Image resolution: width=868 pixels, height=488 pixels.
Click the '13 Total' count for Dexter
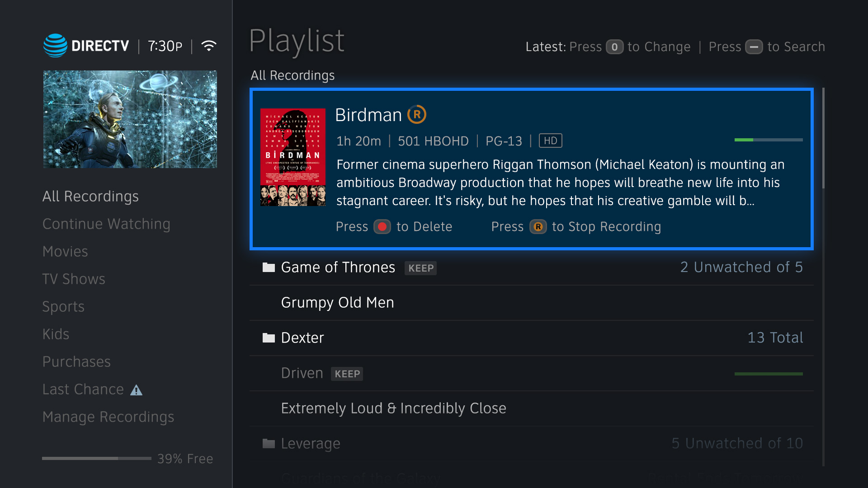(775, 338)
